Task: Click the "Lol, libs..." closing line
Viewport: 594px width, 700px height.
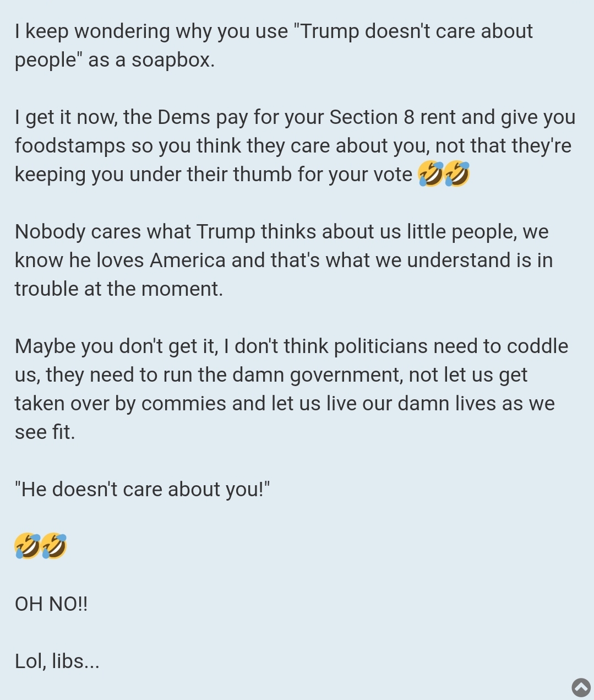Action: [x=57, y=661]
